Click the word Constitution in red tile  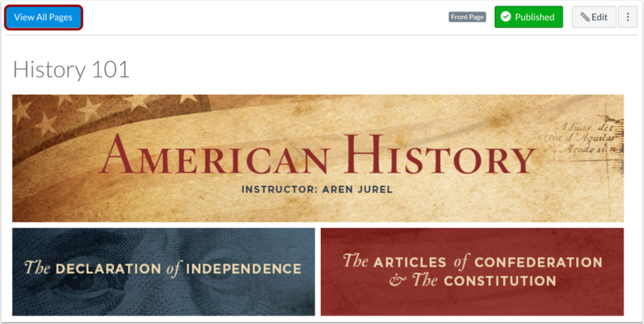pyautogui.click(x=500, y=281)
